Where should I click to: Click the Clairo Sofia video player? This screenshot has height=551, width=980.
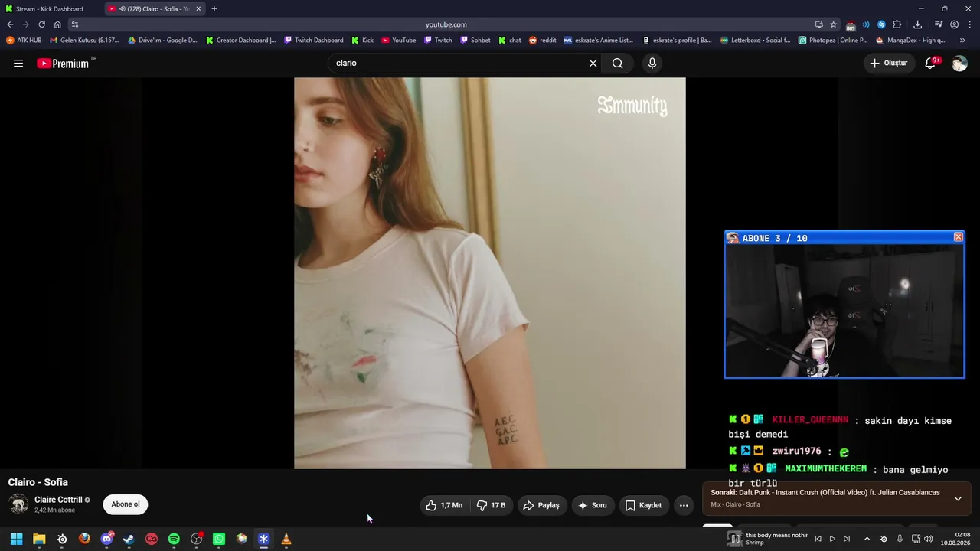point(490,273)
